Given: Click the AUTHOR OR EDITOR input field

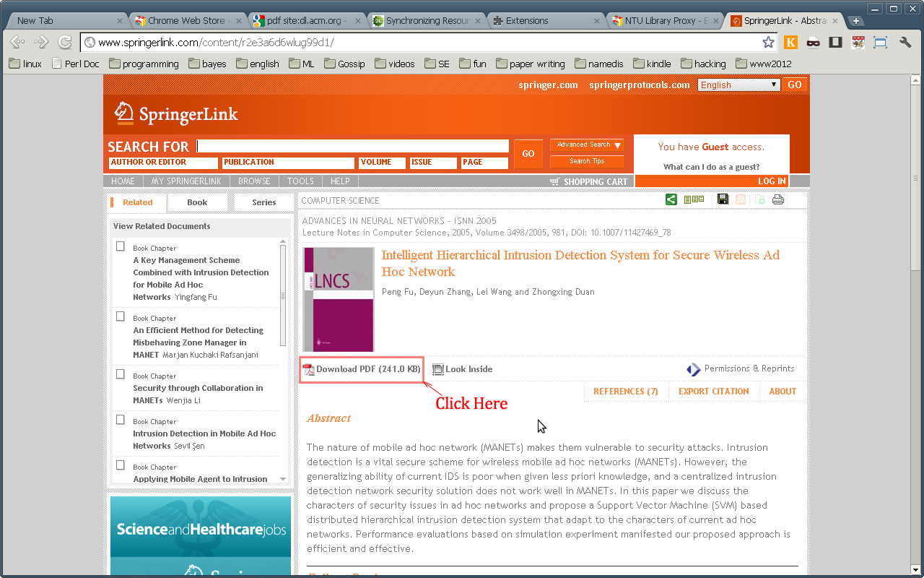Looking at the screenshot, I should click(x=163, y=163).
